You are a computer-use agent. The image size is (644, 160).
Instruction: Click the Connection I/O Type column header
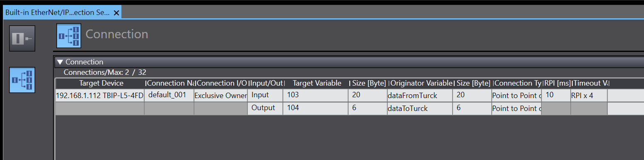point(222,83)
